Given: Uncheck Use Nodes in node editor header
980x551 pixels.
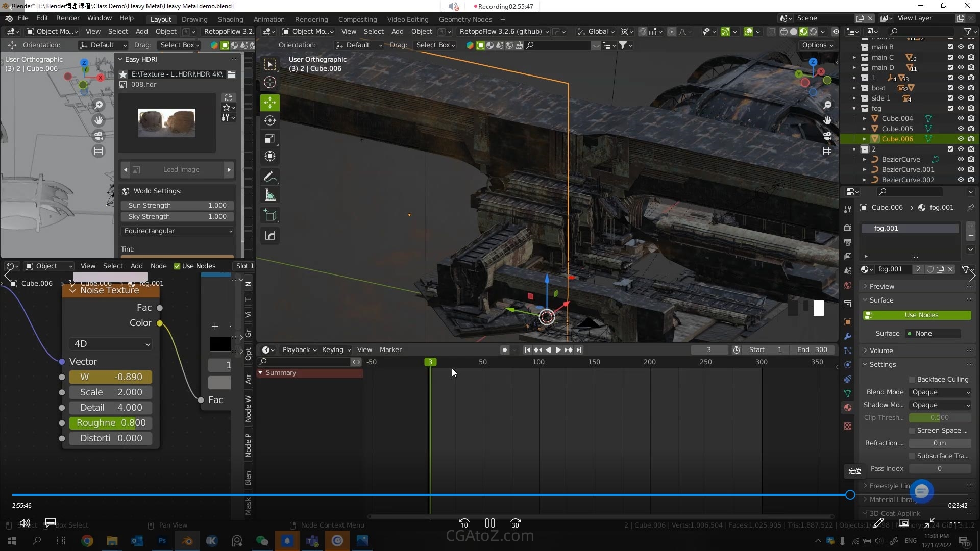Looking at the screenshot, I should (x=177, y=266).
